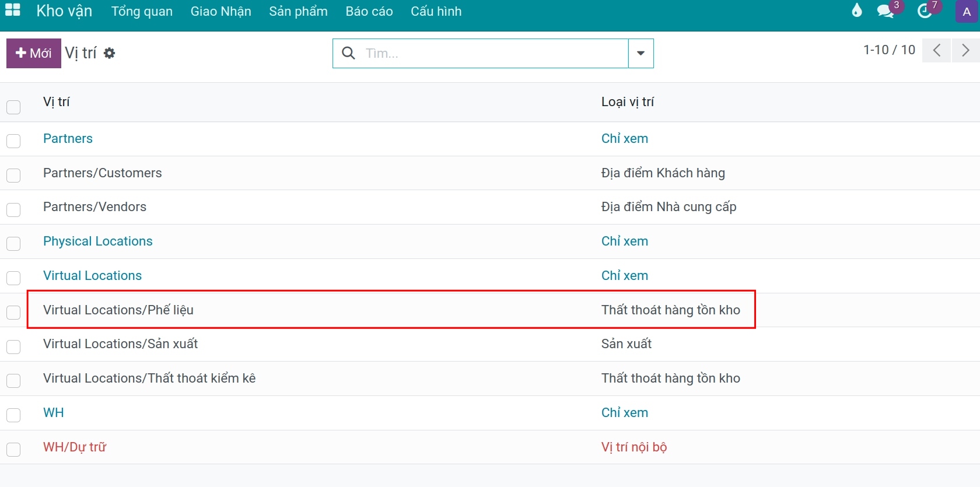The height and width of the screenshot is (487, 980).
Task: Check the Physical Locations row checkbox
Action: (13, 244)
